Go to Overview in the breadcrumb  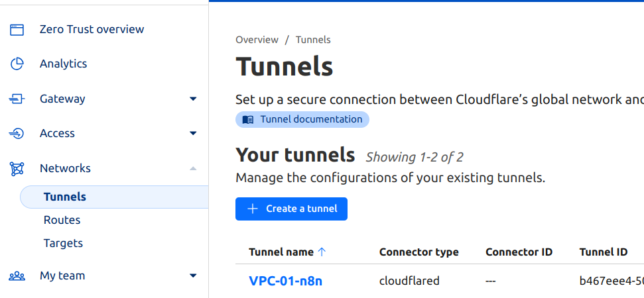click(x=257, y=40)
